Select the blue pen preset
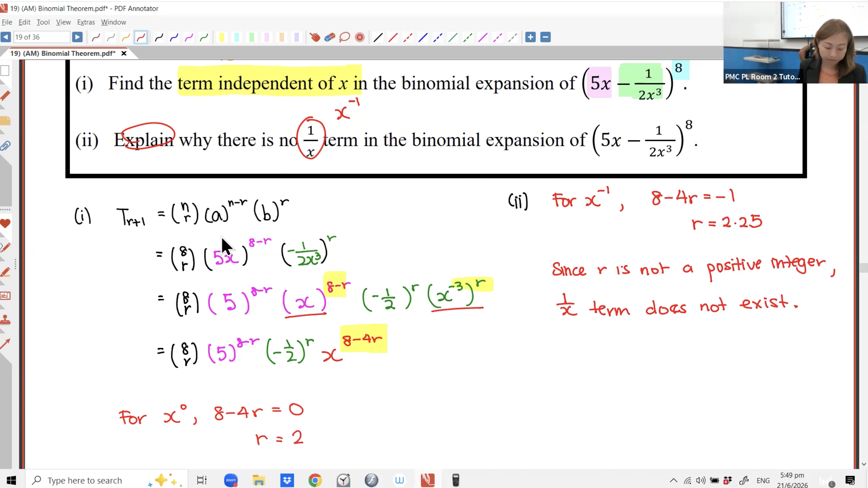The width and height of the screenshot is (868, 488). click(174, 37)
